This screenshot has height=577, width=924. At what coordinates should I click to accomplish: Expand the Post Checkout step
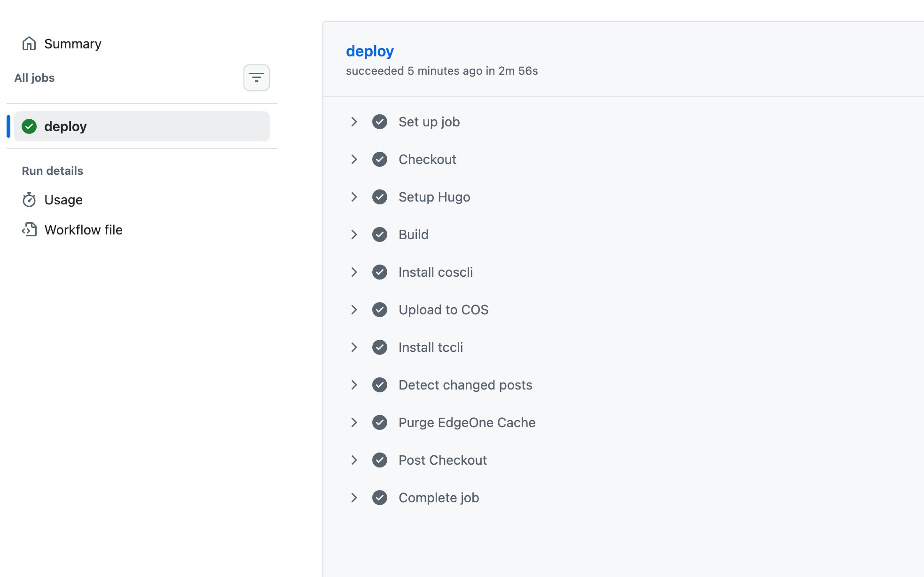click(x=354, y=460)
